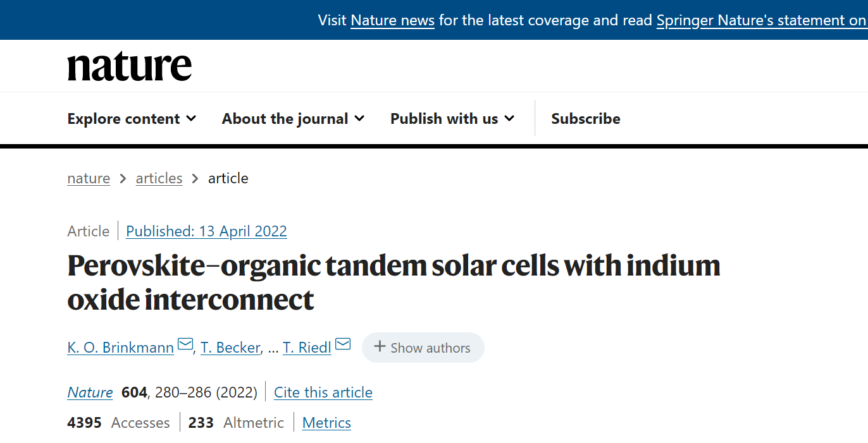Click the italic Nature journal link

90,392
